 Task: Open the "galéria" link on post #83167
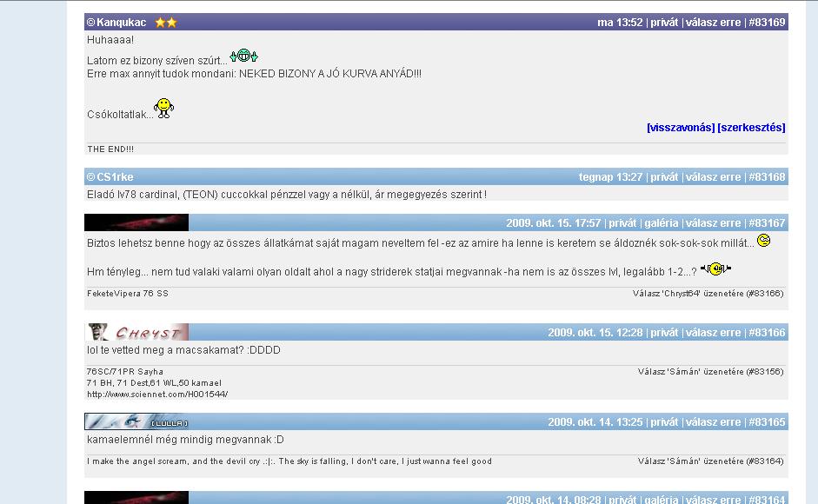click(x=661, y=223)
